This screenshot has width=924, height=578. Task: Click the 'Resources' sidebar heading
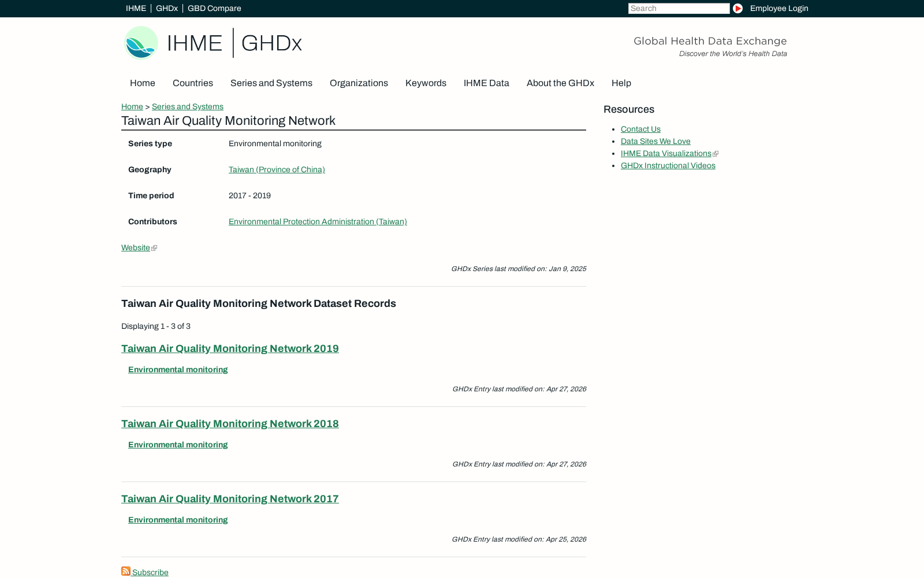(629, 109)
